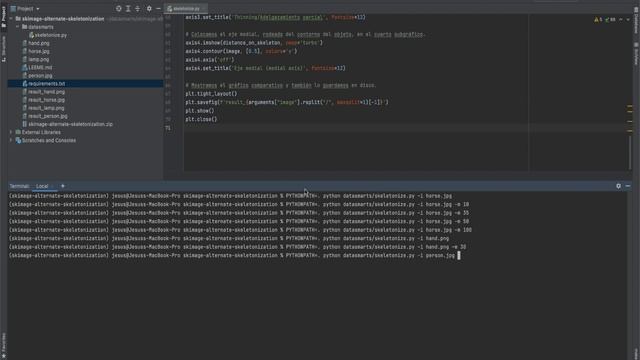Click the LEEME.md file icon
Screen dimensions: 640x360
point(24,68)
